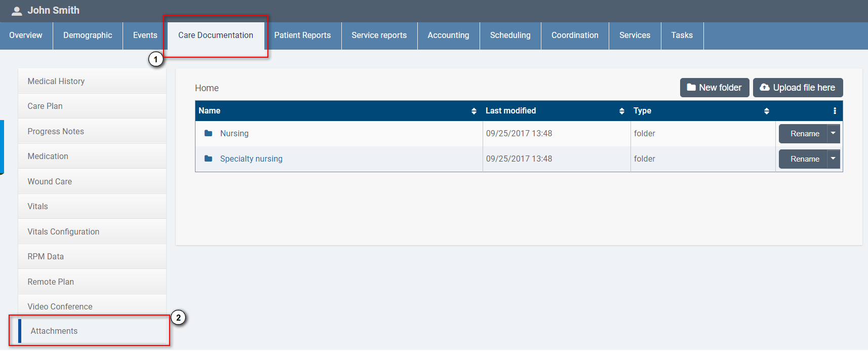Open the table column options kebab menu
Screen dimensions: 868x351
[835, 111]
